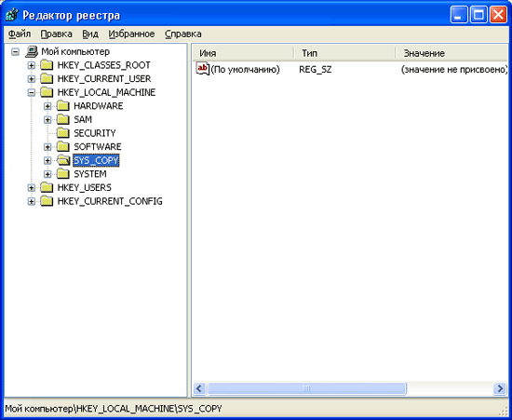The image size is (512, 420).
Task: Expand HKEY_CLASSES_ROOT branch
Action: tap(32, 65)
